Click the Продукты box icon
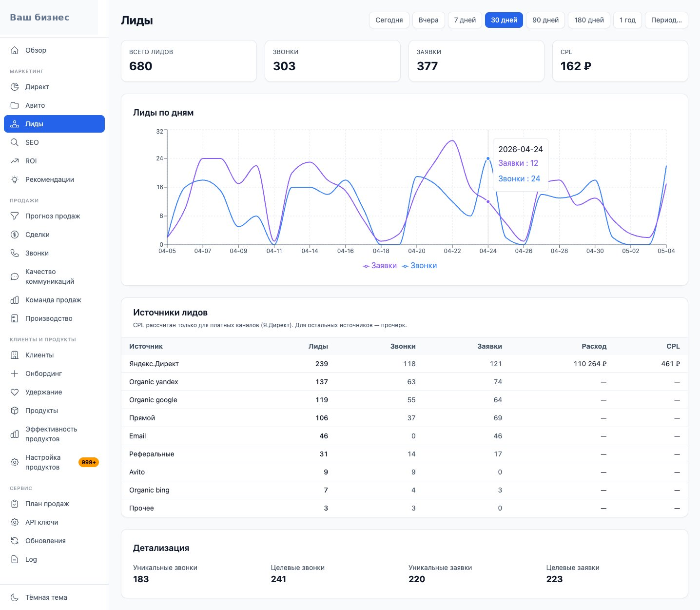 tap(15, 411)
